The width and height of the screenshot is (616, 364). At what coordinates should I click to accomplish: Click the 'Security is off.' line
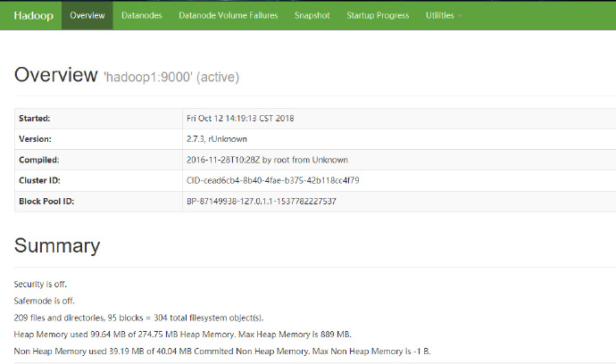(40, 284)
